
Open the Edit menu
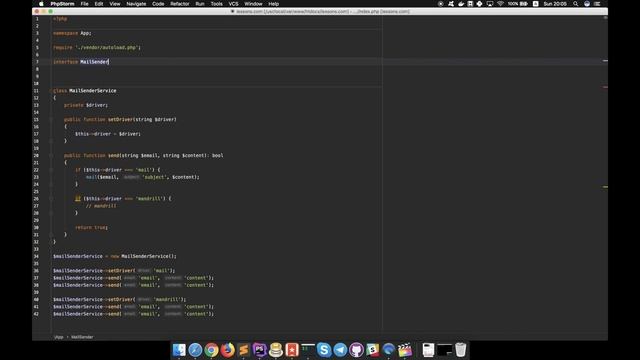(x=99, y=4)
